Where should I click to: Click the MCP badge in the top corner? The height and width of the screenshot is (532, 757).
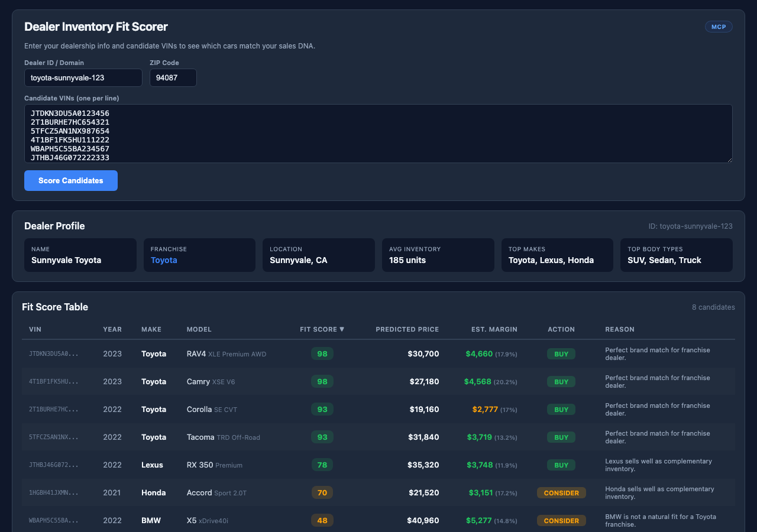719,27
